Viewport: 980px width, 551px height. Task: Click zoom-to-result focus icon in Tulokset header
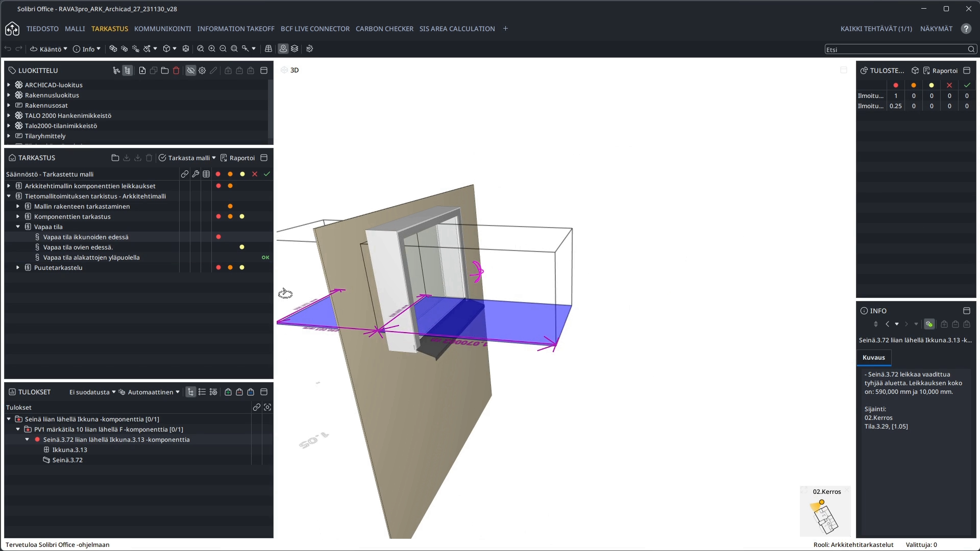coord(267,407)
